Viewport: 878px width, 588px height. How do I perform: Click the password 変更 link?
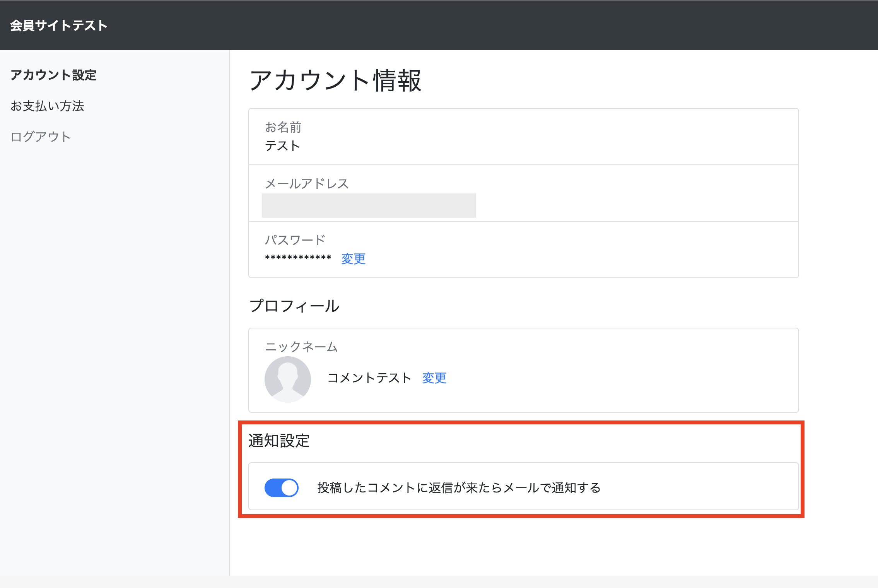(353, 258)
